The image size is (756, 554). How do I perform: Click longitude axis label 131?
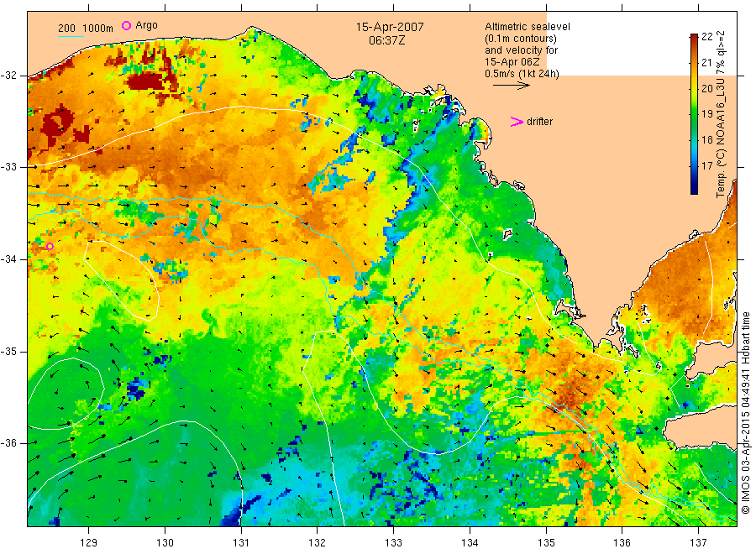241,543
